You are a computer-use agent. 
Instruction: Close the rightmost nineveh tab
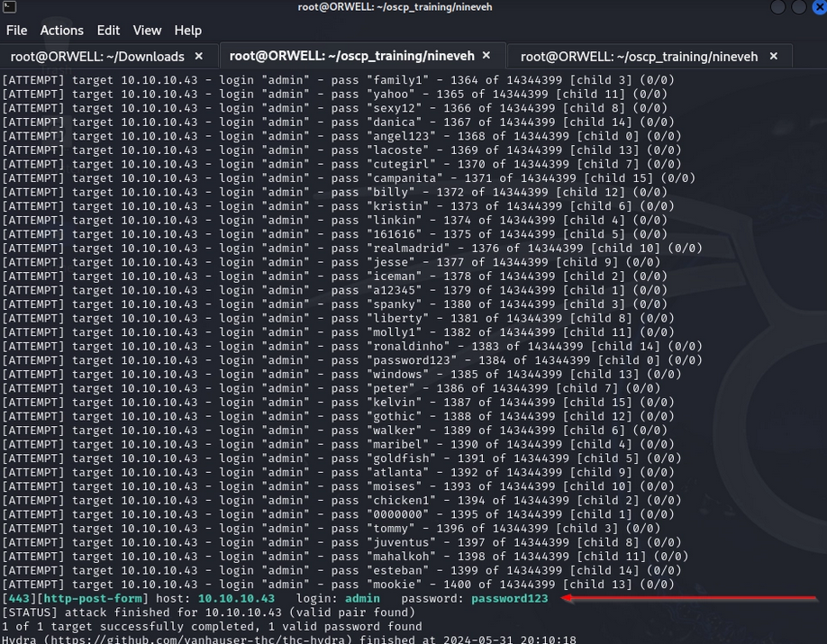773,56
